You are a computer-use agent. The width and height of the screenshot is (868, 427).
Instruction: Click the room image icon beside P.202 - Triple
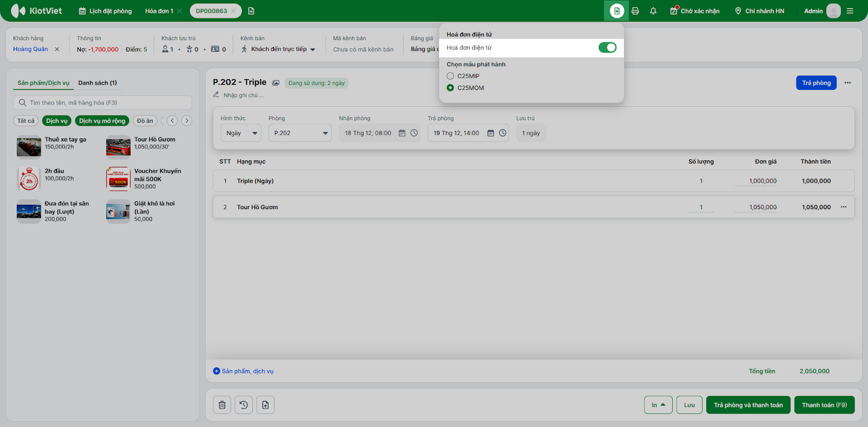pyautogui.click(x=276, y=83)
